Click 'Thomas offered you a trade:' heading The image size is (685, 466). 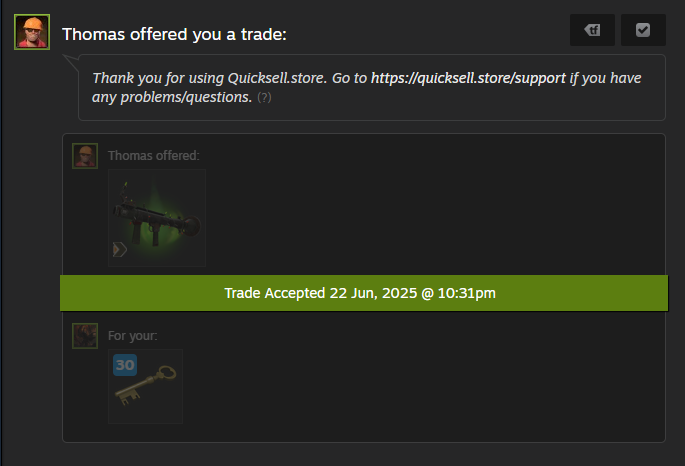(174, 34)
